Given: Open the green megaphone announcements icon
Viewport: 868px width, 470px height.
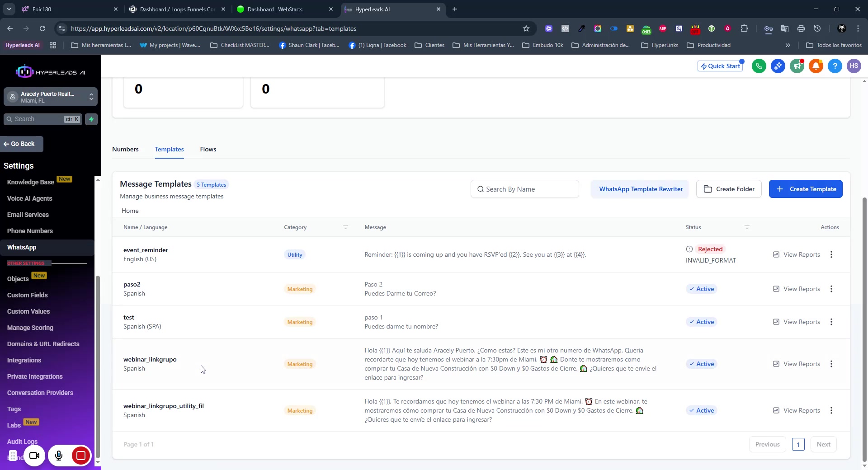Looking at the screenshot, I should point(797,66).
